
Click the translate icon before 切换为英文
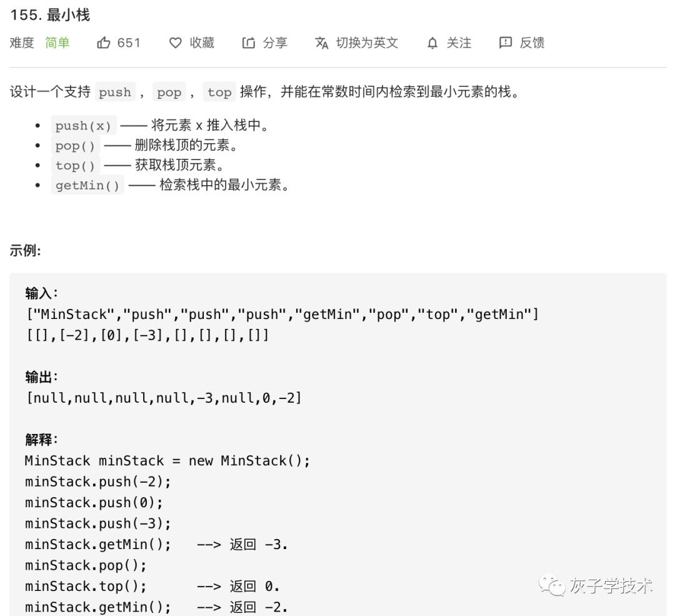tap(322, 43)
